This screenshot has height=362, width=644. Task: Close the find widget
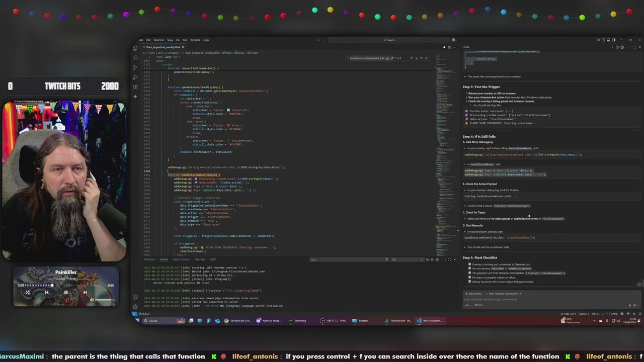426,58
